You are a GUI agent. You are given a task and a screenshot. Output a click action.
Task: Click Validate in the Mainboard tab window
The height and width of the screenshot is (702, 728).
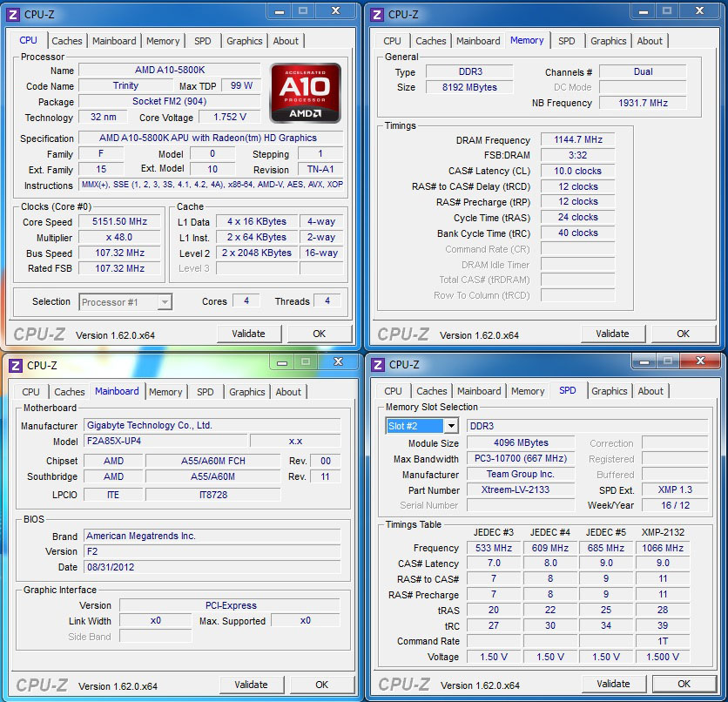coord(251,685)
